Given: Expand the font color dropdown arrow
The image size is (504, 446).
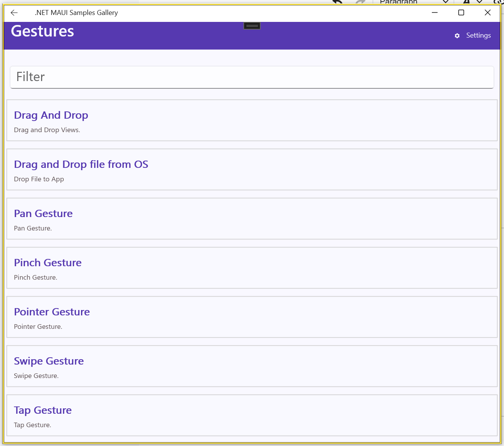Looking at the screenshot, I should [479, 2].
